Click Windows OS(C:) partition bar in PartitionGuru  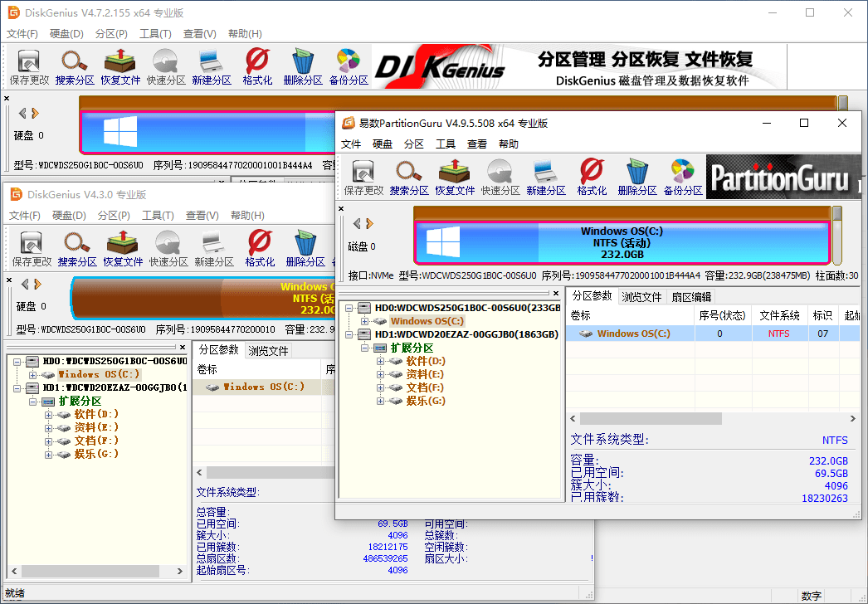[x=621, y=242]
